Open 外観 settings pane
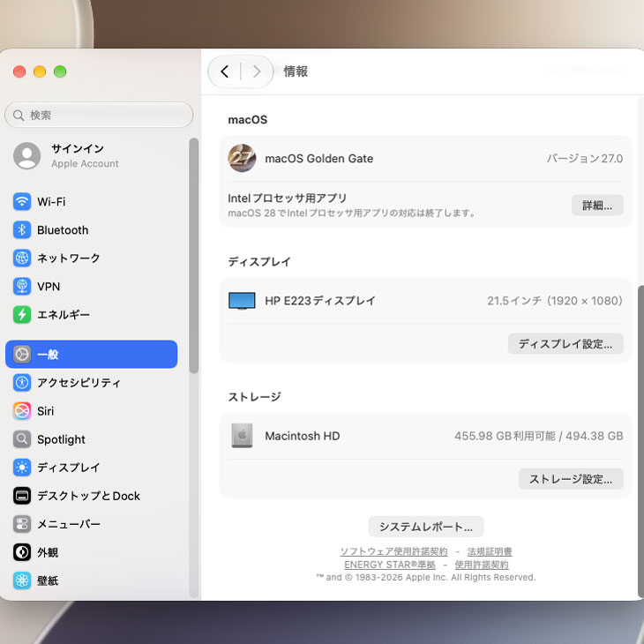Screen dimensions: 644x644 click(x=91, y=552)
